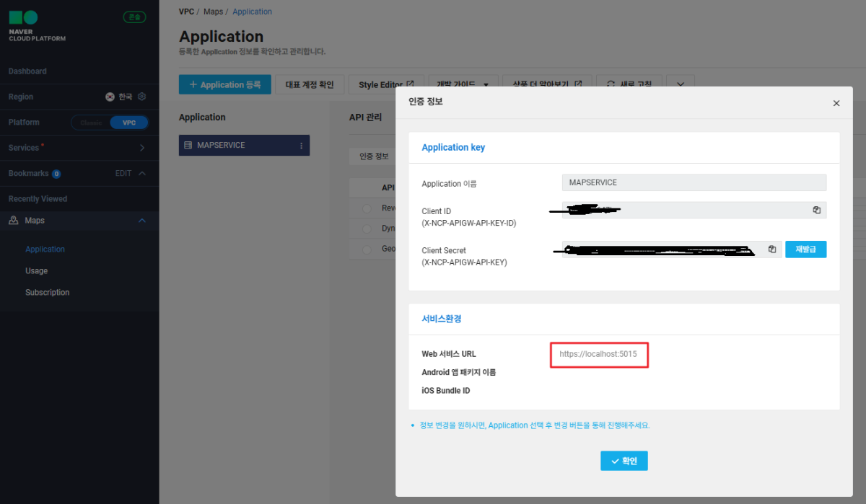Viewport: 866px width, 504px height.
Task: Click the 확인 confirm button
Action: coord(624,461)
